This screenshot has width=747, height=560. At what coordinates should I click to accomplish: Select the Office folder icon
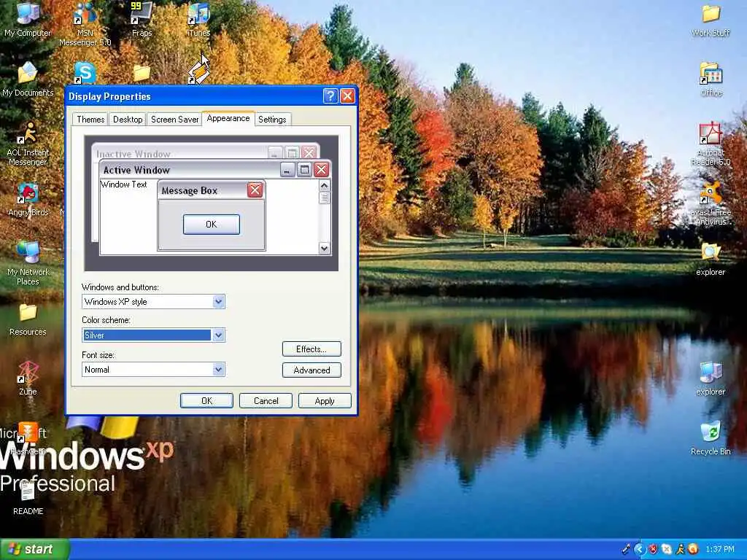coord(711,79)
